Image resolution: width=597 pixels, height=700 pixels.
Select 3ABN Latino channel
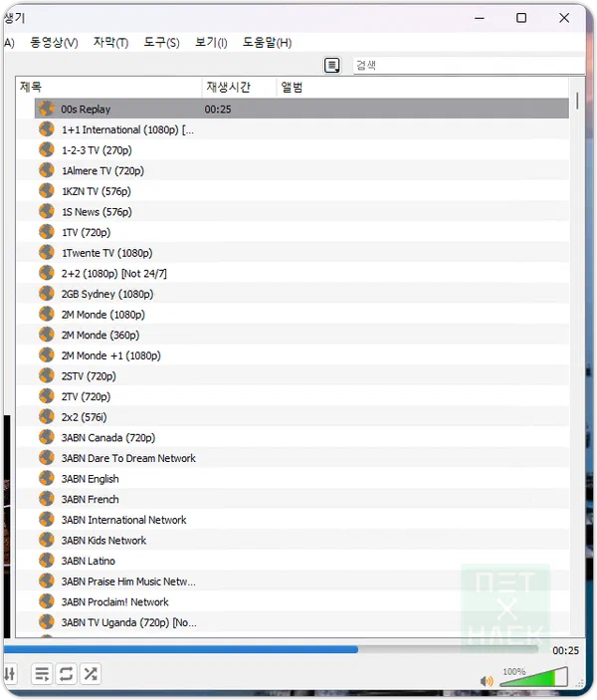(301, 561)
